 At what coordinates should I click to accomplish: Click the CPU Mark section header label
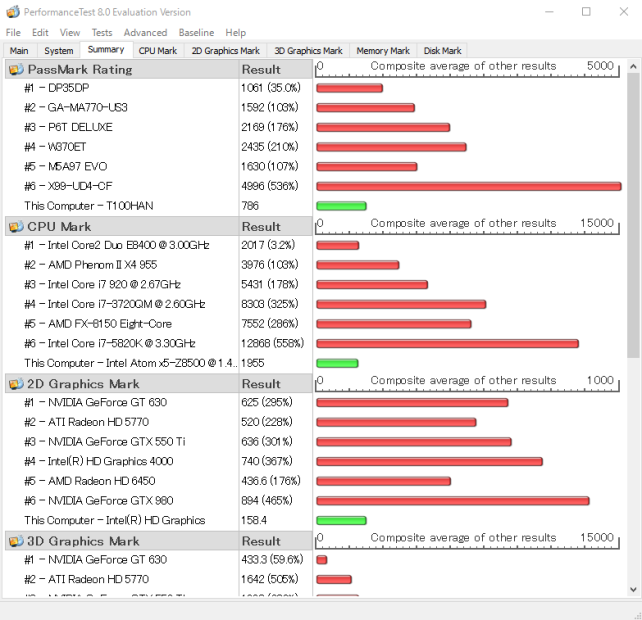pyautogui.click(x=59, y=226)
